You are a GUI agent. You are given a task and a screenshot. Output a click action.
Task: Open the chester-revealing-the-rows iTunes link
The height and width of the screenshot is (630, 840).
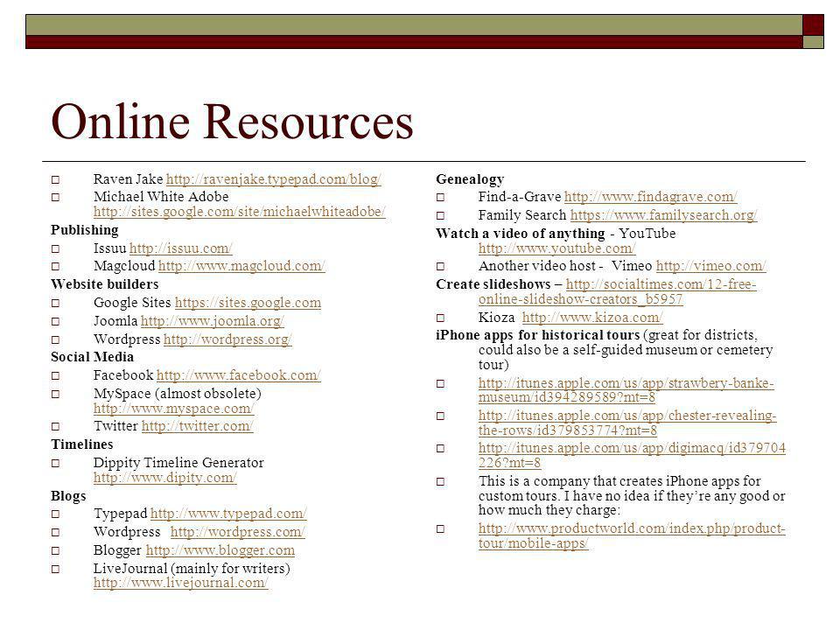(626, 423)
